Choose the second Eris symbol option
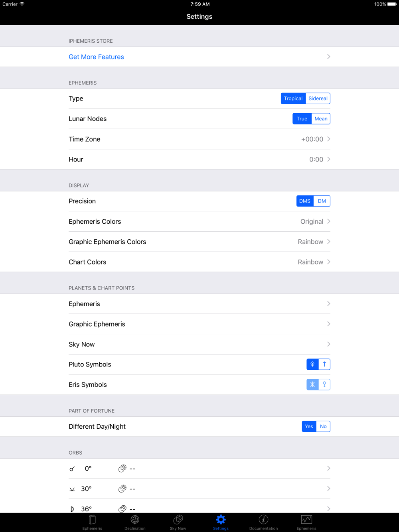This screenshot has width=399, height=532. [x=324, y=384]
